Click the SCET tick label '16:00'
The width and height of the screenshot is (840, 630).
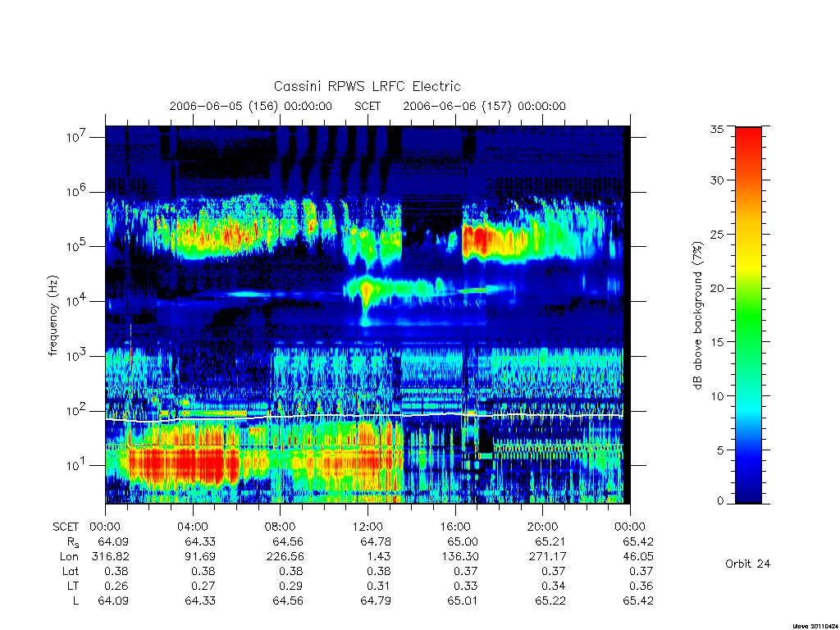(x=455, y=527)
